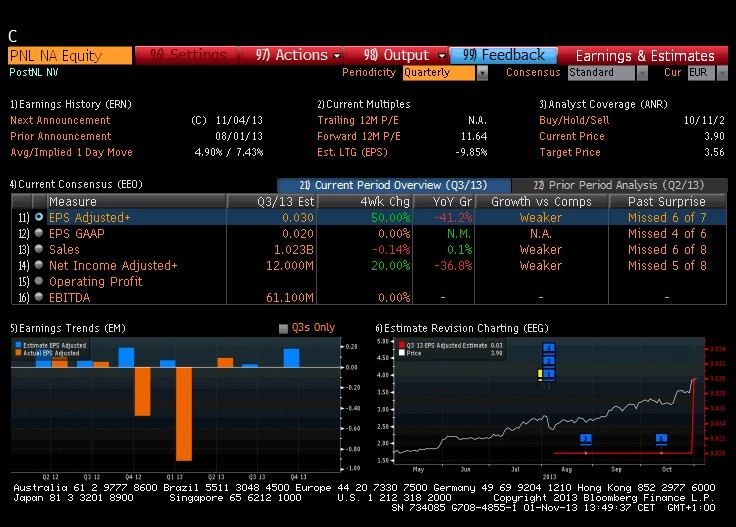Screen dimensions: 736x527
Task: Click the event marker numbered 2 near Aug
Action: tap(585, 439)
